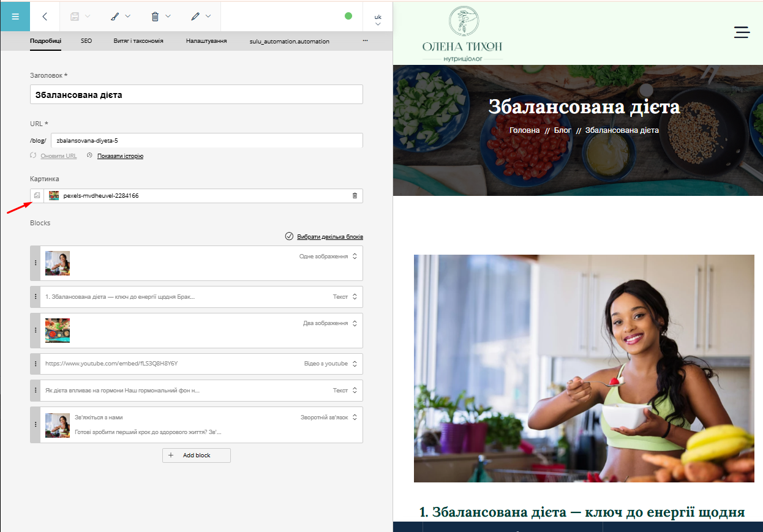This screenshot has width=763, height=532.
Task: Expand 'Відео з youtube' block type selector
Action: point(355,364)
